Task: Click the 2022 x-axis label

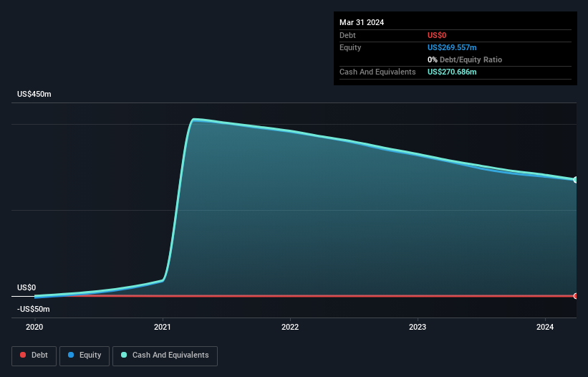Action: coord(290,327)
